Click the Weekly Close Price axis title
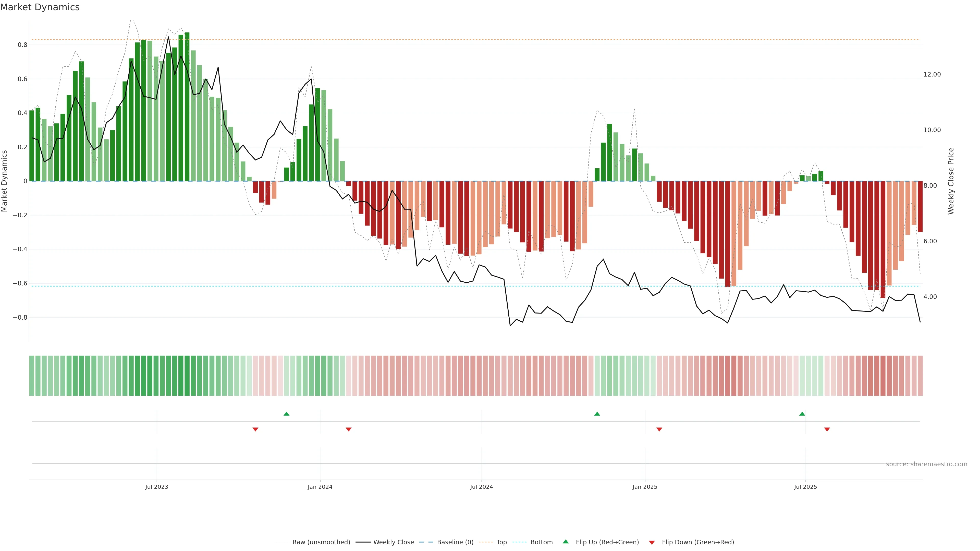This screenshot has width=980, height=551. (951, 181)
